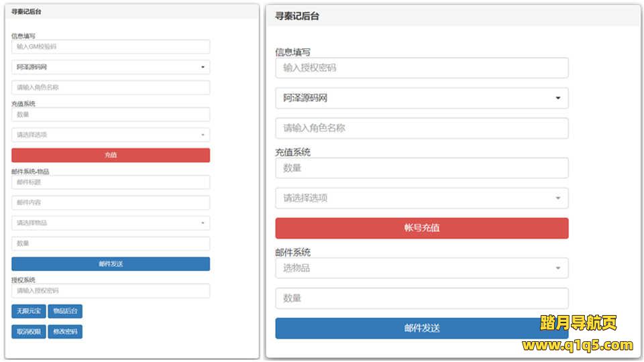
Task: Expand the 请选择选项 dropdown in right form
Action: click(421, 198)
